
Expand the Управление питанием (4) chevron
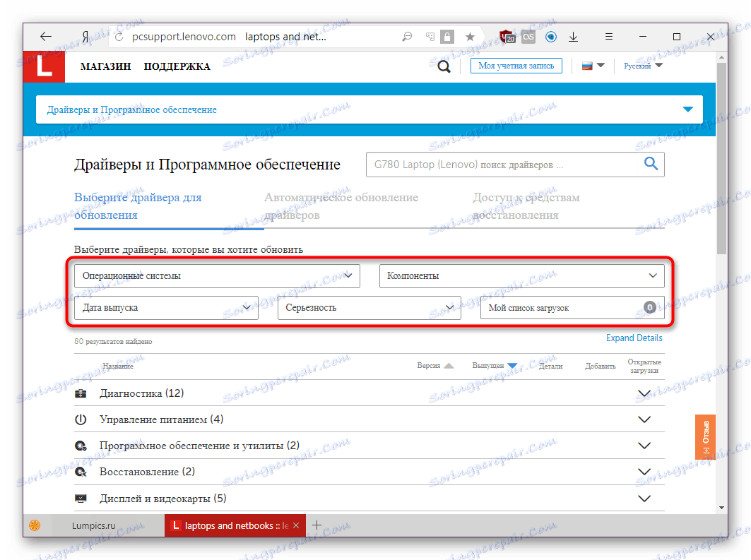click(x=644, y=419)
